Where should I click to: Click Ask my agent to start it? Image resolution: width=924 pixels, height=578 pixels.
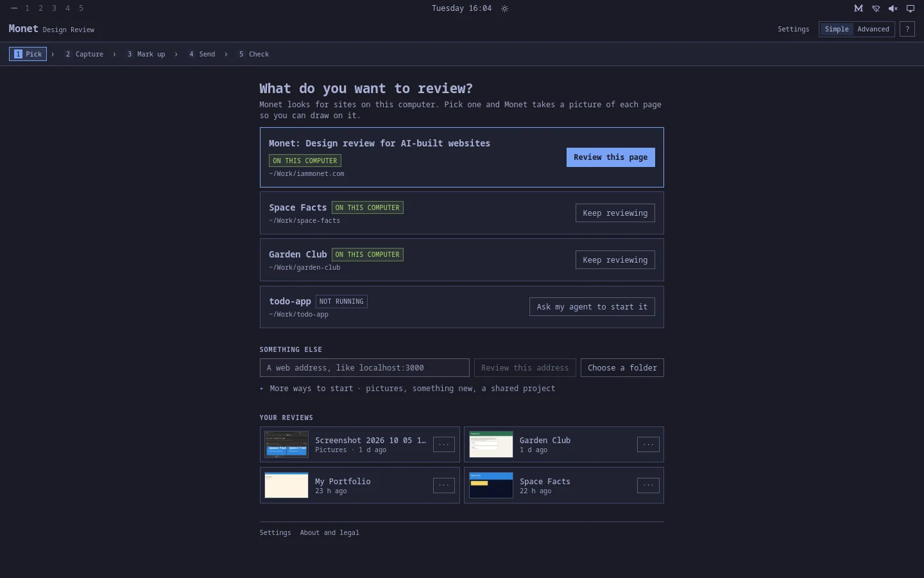coord(592,307)
